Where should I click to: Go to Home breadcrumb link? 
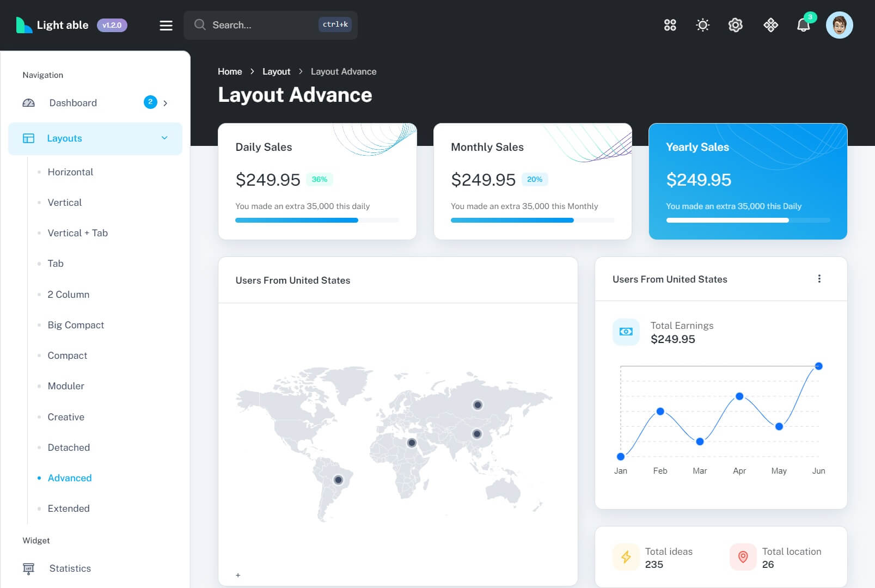click(230, 71)
